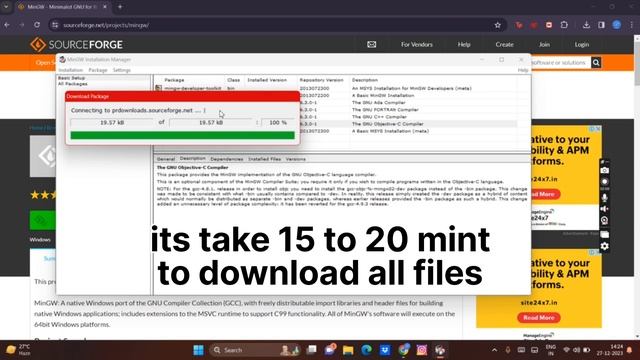This screenshot has width=640, height=360.
Task: Open Dropbox from the taskbar
Action: tap(385, 350)
